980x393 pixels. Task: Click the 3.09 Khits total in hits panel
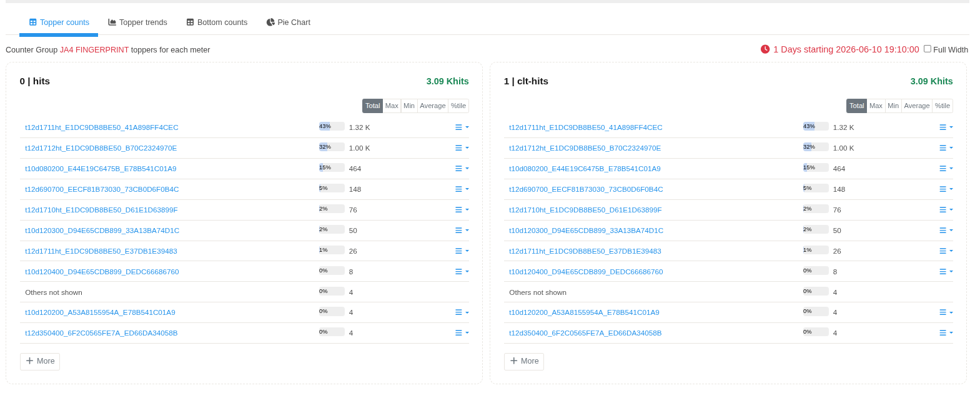[x=447, y=81]
